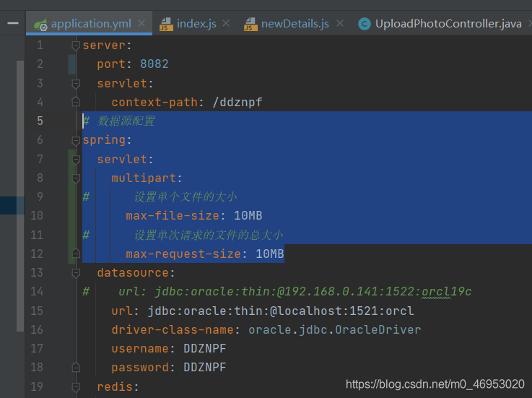Screen dimensions: 532x398
Task: Collapse the servlet block on line 3
Action: click(76, 83)
